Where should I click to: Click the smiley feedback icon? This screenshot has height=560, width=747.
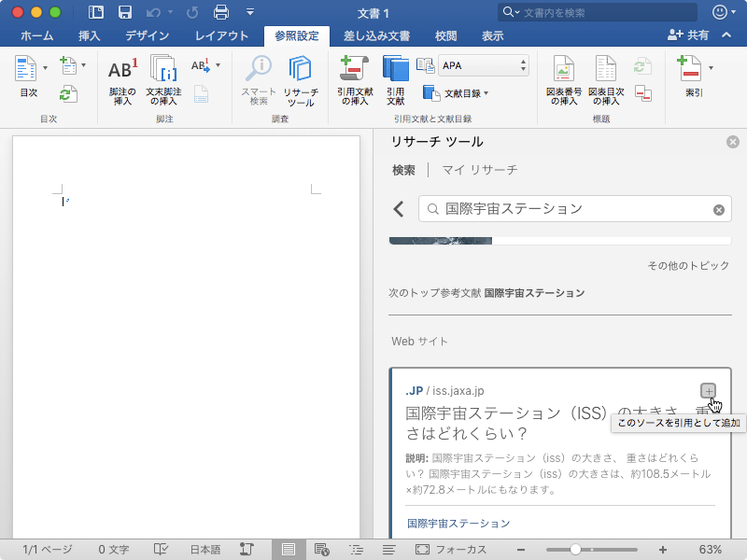[x=719, y=12]
